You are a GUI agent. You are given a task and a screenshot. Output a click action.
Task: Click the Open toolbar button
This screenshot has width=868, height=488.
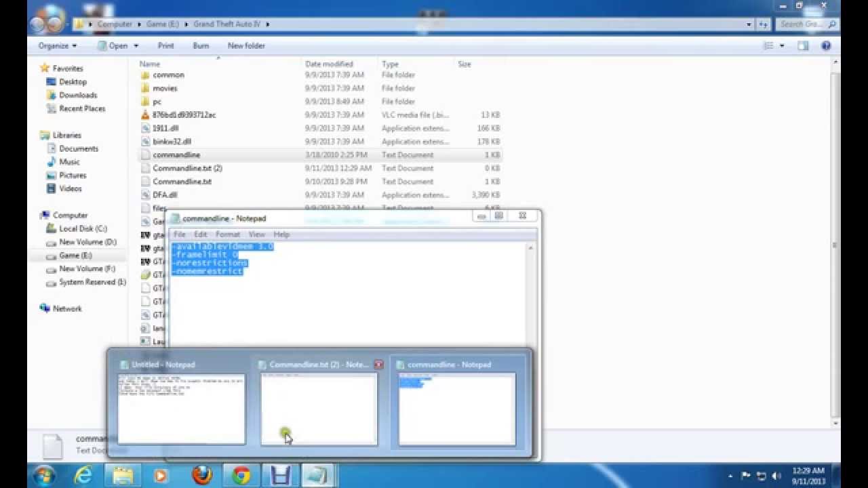113,45
